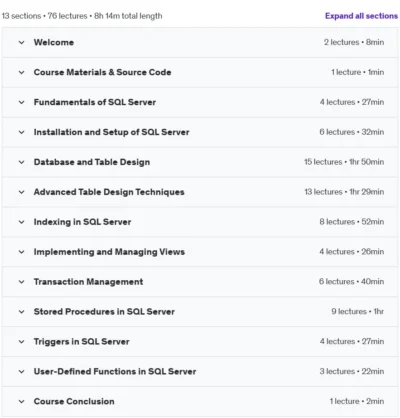The image size is (400, 418).
Task: Expand Fundamentals of SQL Server chevron
Action: [x=22, y=102]
